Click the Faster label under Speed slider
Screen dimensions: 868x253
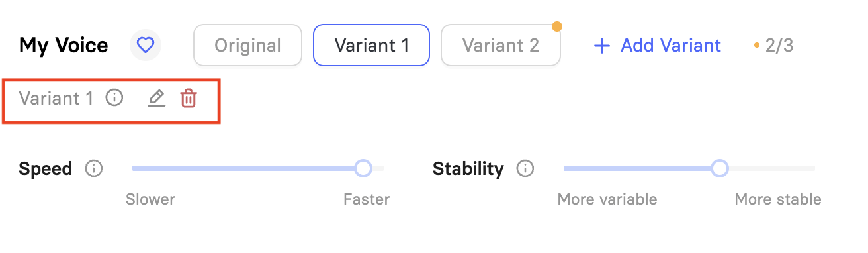pyautogui.click(x=367, y=199)
